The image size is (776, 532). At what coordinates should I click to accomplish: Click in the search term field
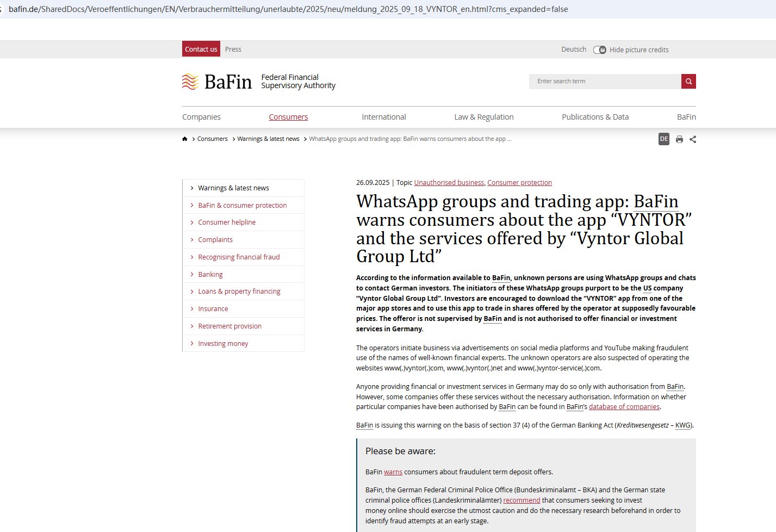click(604, 82)
